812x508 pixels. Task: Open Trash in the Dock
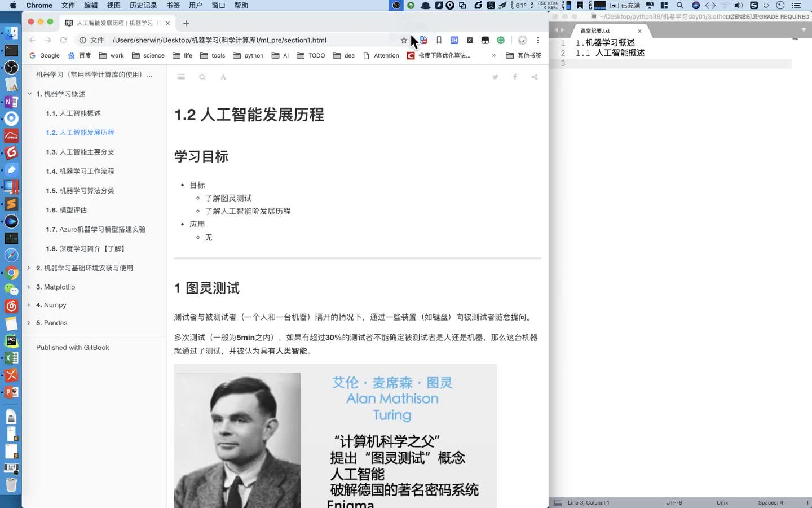pyautogui.click(x=11, y=484)
